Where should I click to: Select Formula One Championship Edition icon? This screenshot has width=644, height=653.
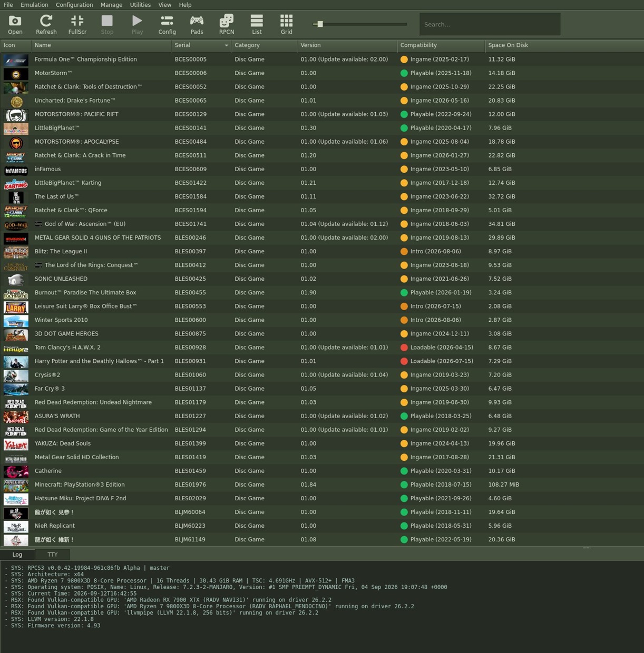(16, 60)
